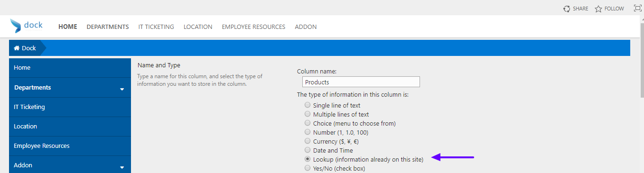Click the Column name input field

click(361, 82)
